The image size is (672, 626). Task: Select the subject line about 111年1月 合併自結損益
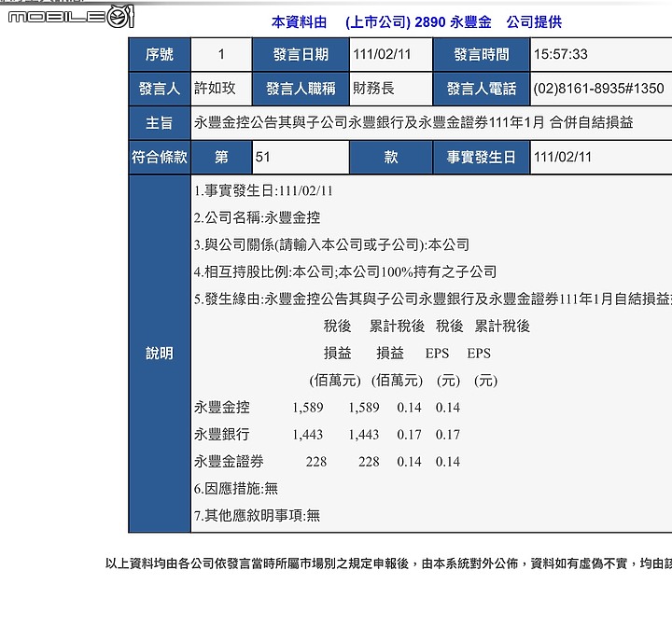pyautogui.click(x=413, y=122)
